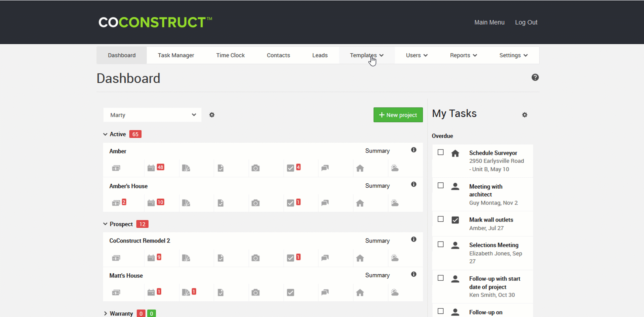Collapse the Prospect projects section

click(x=105, y=224)
